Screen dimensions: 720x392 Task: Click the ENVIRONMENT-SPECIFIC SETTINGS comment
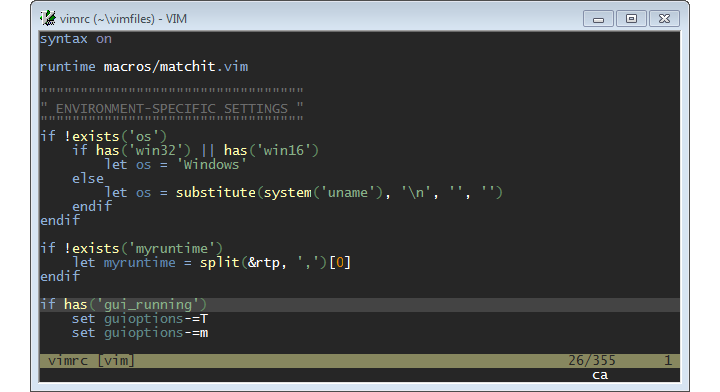[x=172, y=109]
